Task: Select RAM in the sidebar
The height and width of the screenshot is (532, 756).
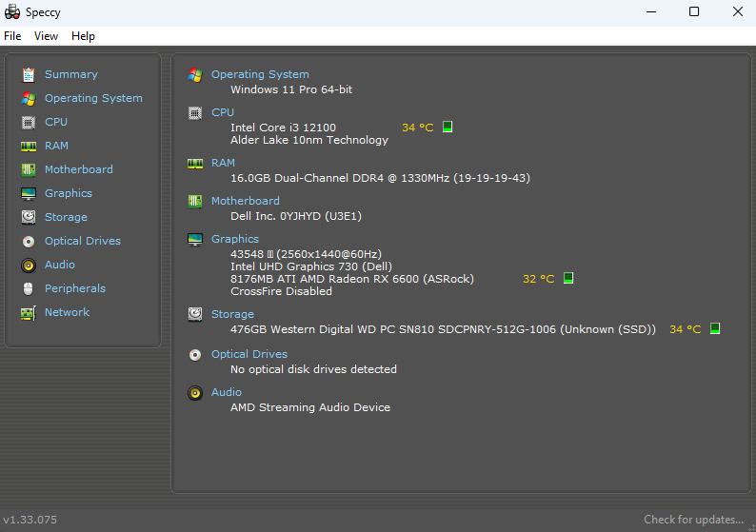Action: click(56, 146)
